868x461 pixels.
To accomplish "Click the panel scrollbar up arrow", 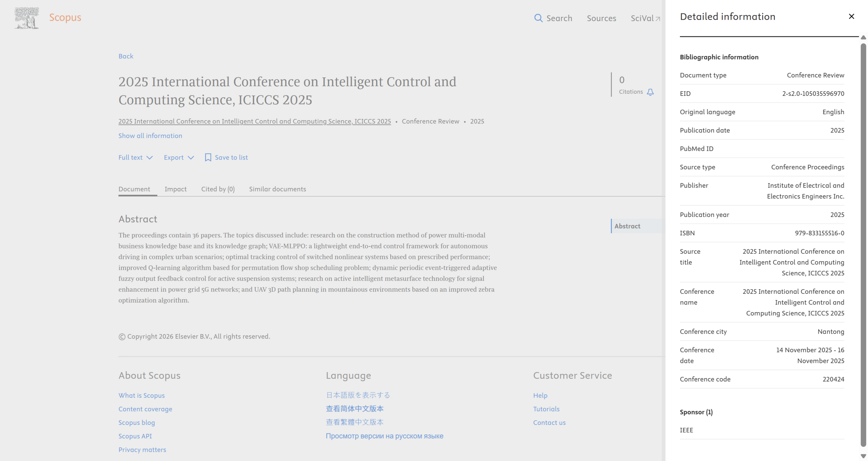I will 863,37.
